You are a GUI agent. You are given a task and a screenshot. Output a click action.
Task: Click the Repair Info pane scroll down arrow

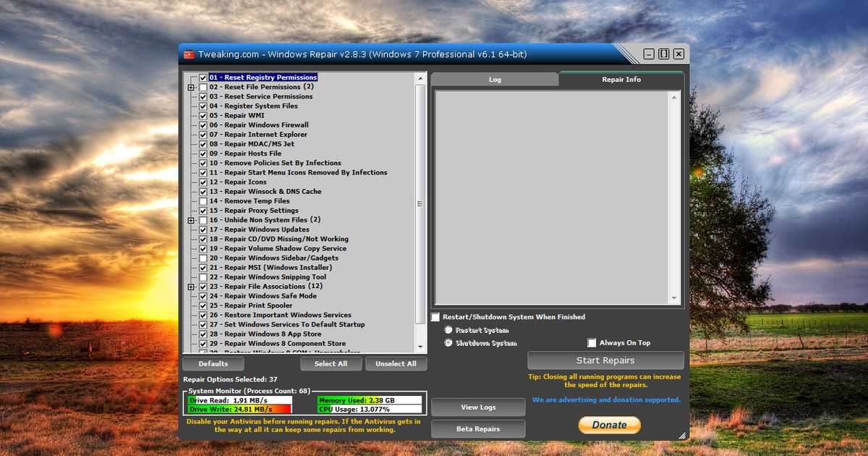click(675, 298)
